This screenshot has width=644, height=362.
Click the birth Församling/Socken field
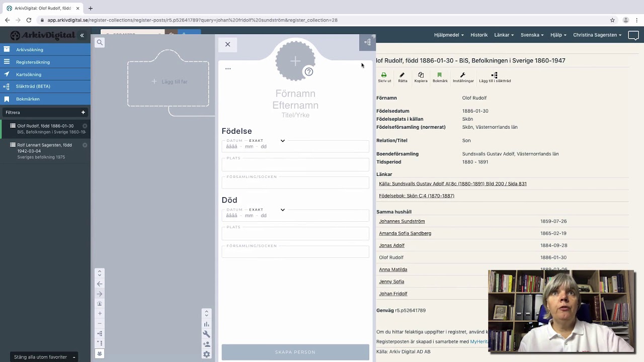[295, 183]
